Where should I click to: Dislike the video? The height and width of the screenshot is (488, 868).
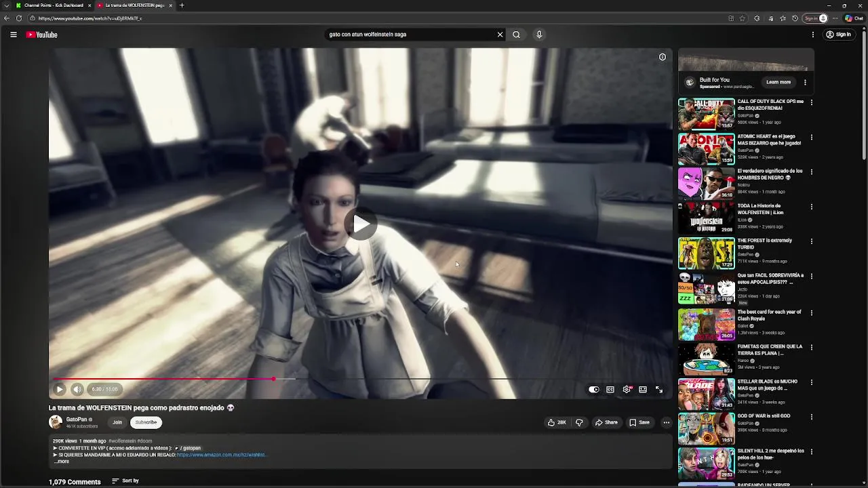click(x=579, y=422)
